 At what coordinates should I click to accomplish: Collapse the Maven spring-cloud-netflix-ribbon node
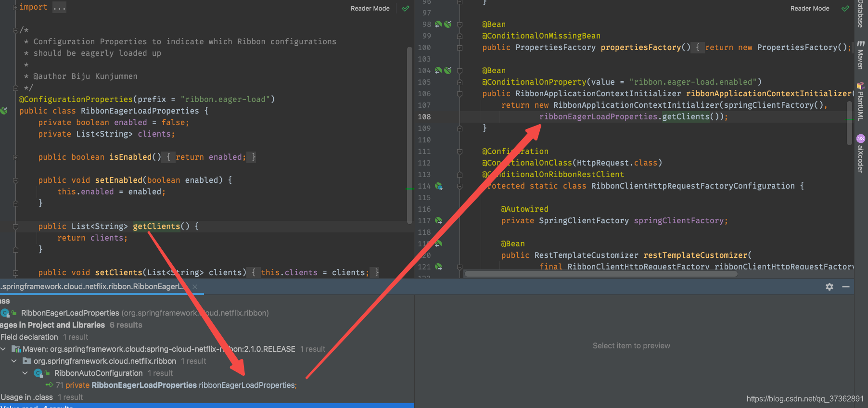[4, 349]
